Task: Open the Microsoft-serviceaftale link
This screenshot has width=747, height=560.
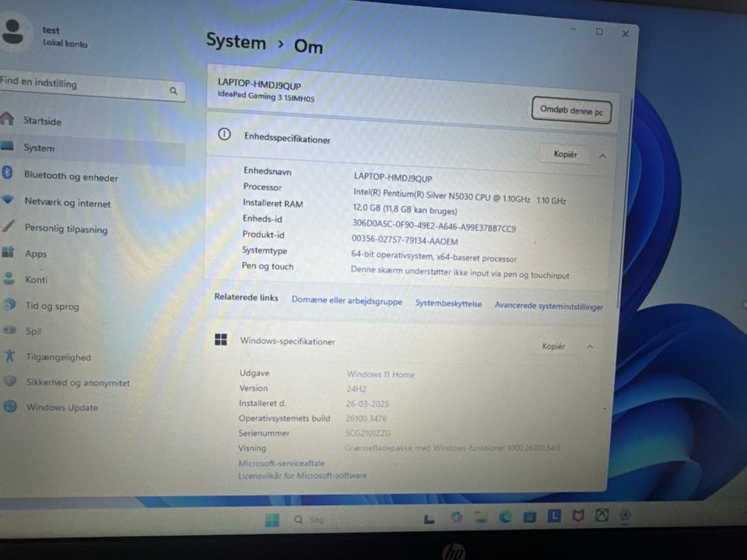Action: (282, 463)
